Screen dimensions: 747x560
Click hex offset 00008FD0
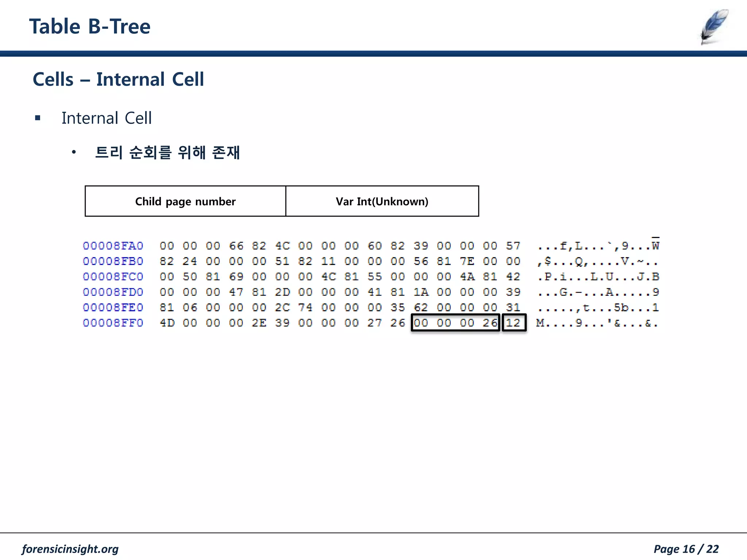click(113, 292)
